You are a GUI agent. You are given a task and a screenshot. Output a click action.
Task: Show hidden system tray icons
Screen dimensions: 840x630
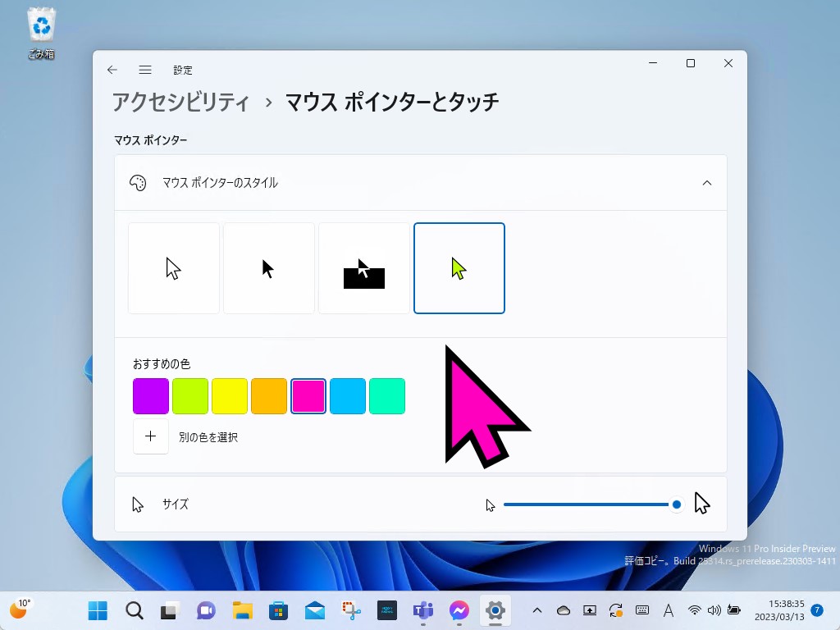point(538,610)
